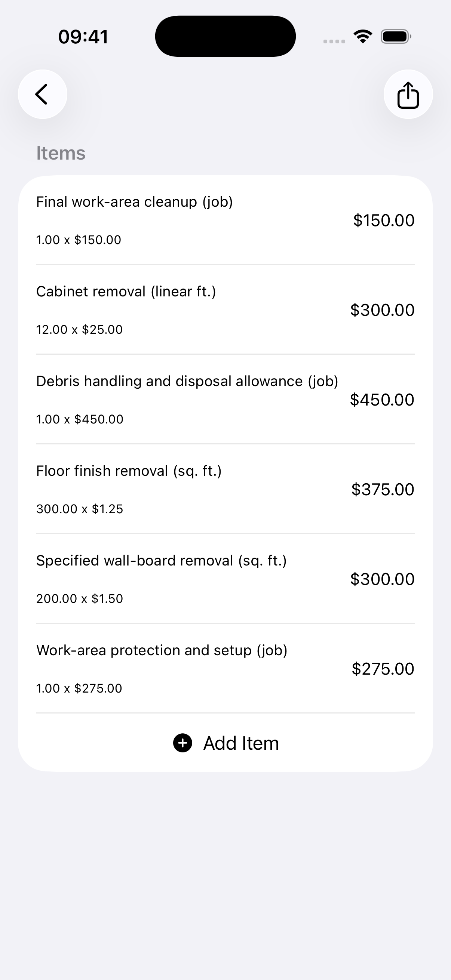
Task: Click 12.00 x $25.00 quantity line
Action: (x=80, y=329)
